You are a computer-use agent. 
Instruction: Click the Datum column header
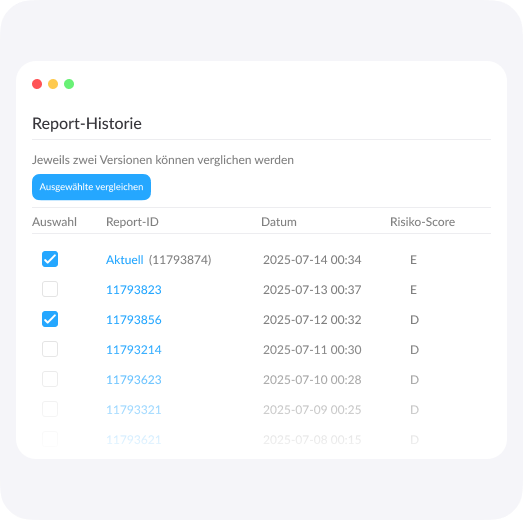click(x=279, y=222)
